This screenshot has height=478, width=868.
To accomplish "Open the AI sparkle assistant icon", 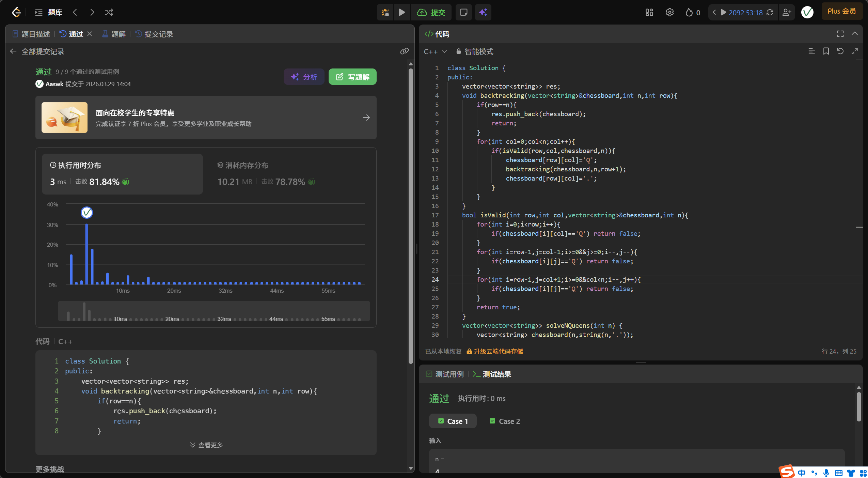I will click(x=483, y=13).
